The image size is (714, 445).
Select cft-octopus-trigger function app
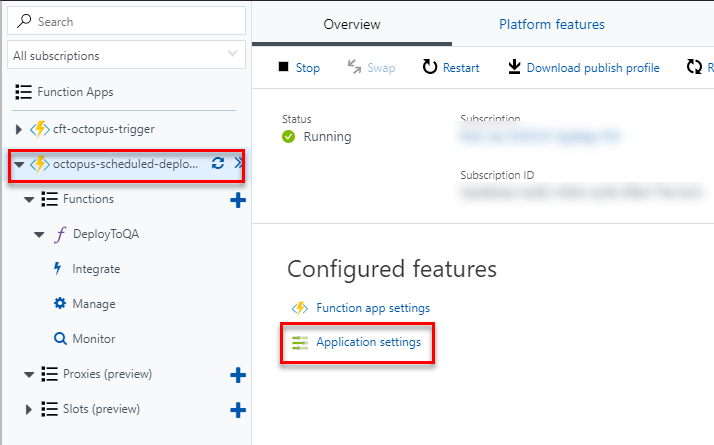coord(104,129)
